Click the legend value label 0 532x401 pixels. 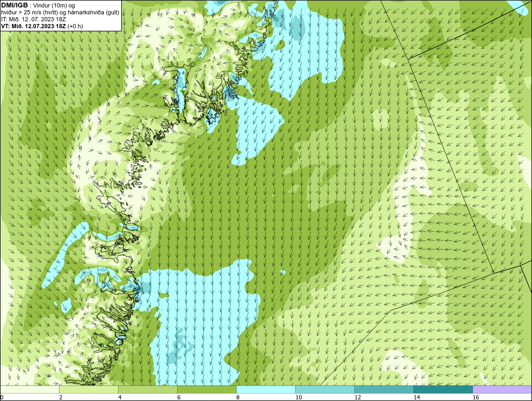click(2, 397)
